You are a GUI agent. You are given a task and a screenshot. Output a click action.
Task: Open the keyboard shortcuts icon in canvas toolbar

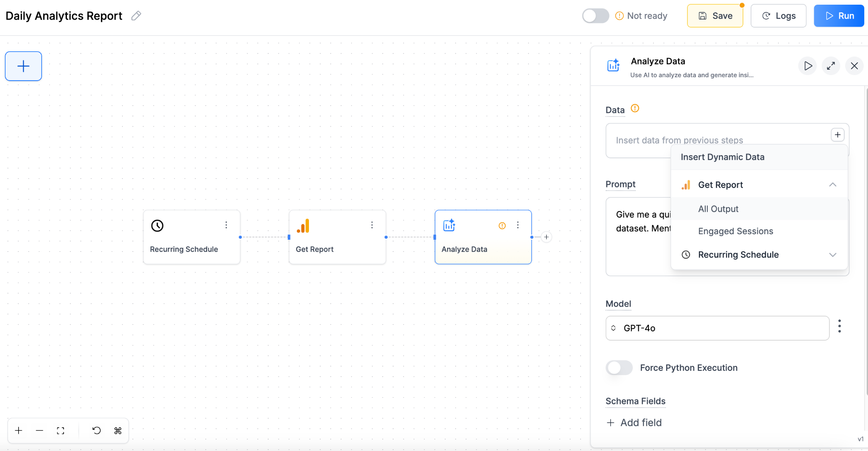tap(118, 430)
